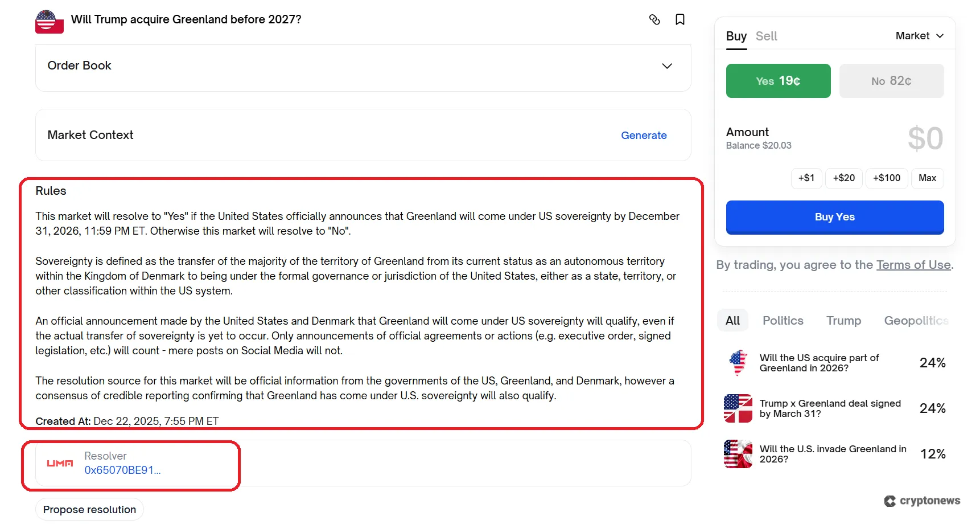Click the cryptonews logo
The image size is (980, 524).
click(922, 501)
